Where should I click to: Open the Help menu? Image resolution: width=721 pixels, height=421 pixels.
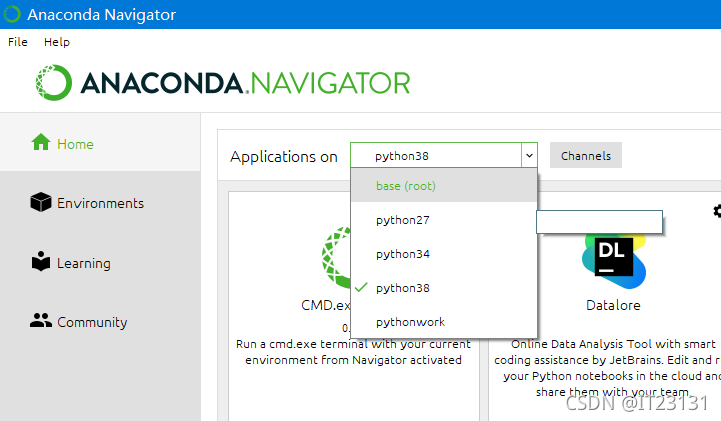[x=57, y=42]
